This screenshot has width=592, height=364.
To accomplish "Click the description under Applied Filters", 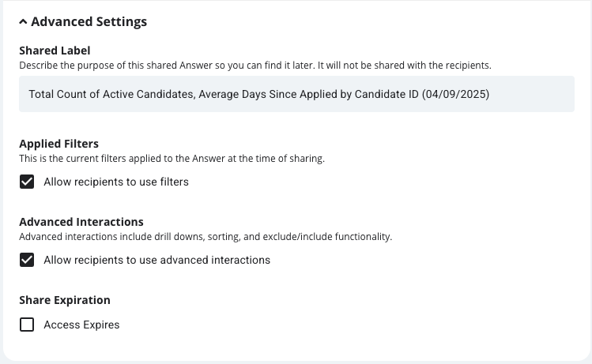I will [172, 159].
